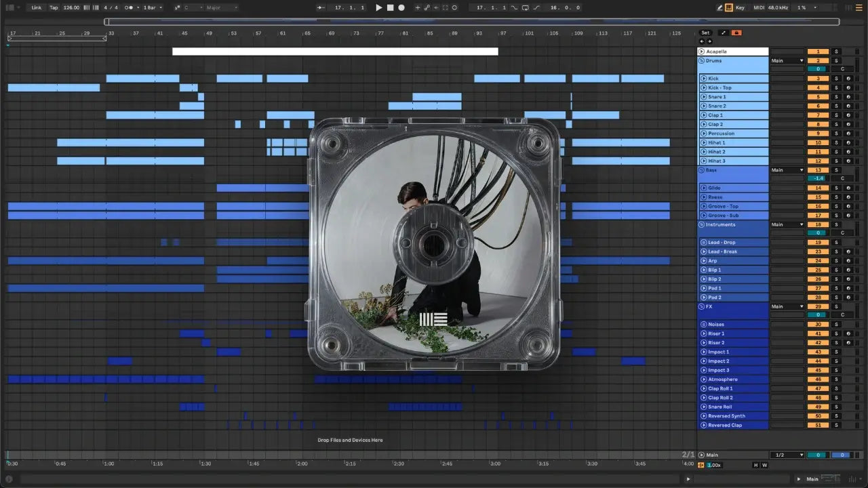The width and height of the screenshot is (868, 488).
Task: Click the white Acapella clip in the arrangement
Action: (335, 52)
